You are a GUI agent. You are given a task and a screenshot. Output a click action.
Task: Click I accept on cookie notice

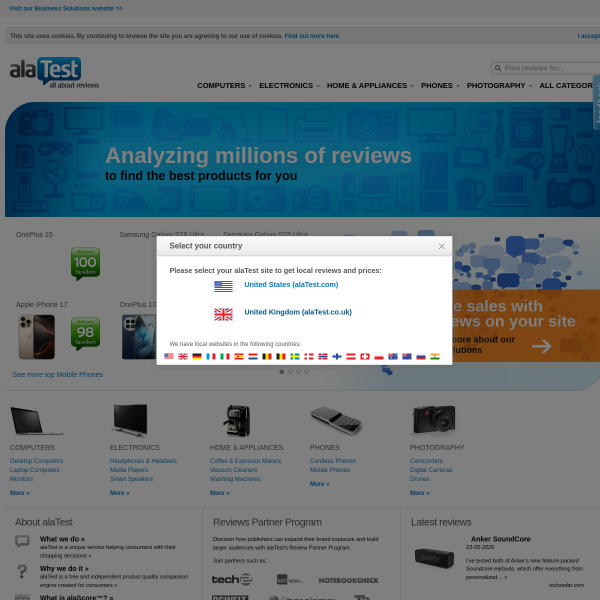click(589, 36)
